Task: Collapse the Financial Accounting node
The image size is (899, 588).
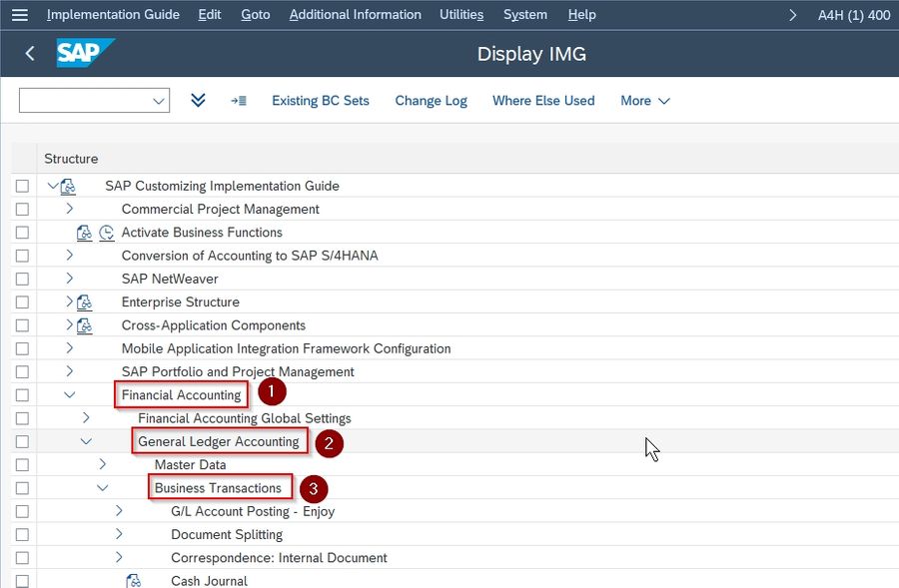Action: click(x=69, y=394)
